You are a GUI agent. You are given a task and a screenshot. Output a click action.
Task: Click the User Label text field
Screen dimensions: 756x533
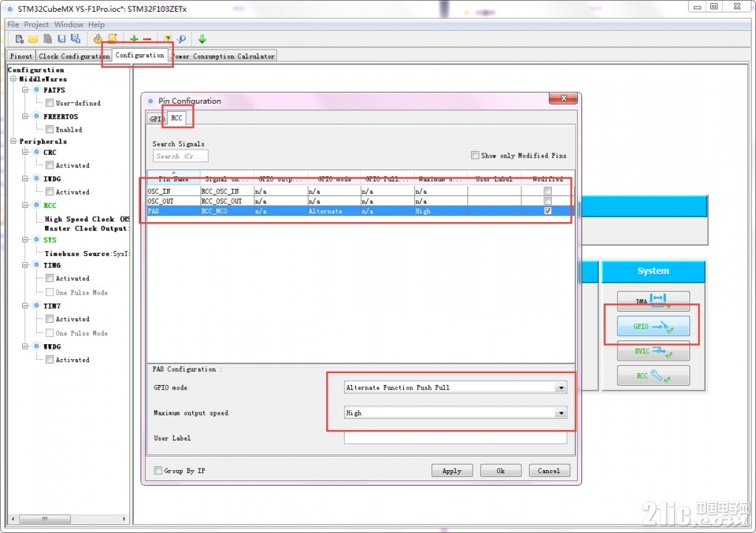coord(455,438)
